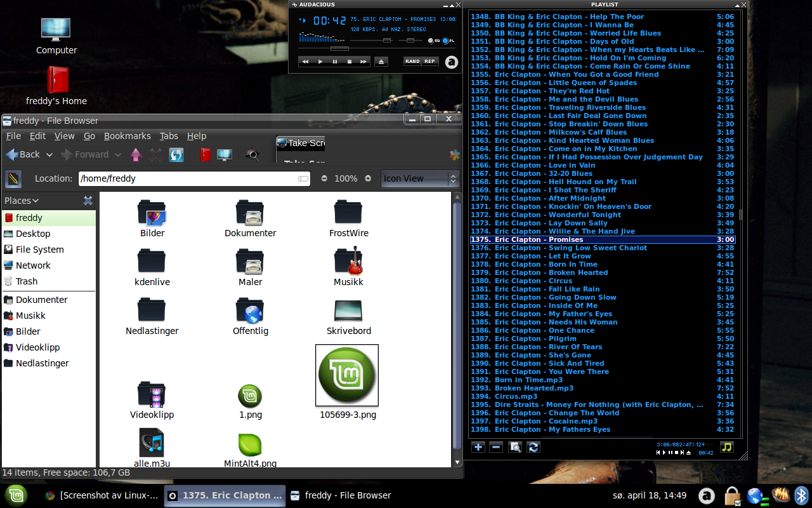Open the Icon View dropdown
The height and width of the screenshot is (508, 812).
pos(419,178)
